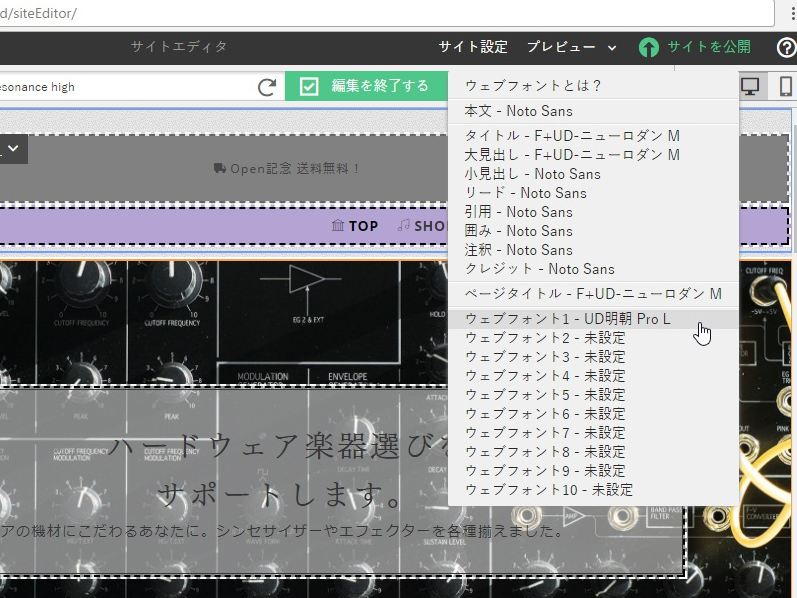Click the green publish arrow icon
This screenshot has height=598, width=797.
(x=649, y=47)
